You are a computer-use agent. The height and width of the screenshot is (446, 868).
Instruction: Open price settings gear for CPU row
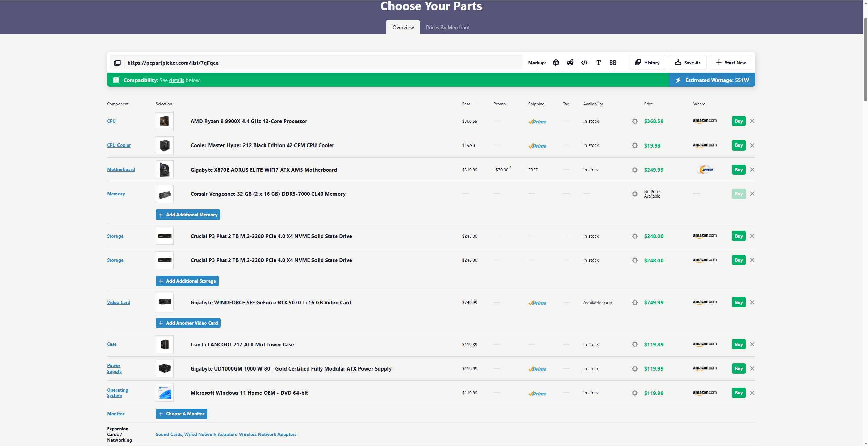point(635,121)
